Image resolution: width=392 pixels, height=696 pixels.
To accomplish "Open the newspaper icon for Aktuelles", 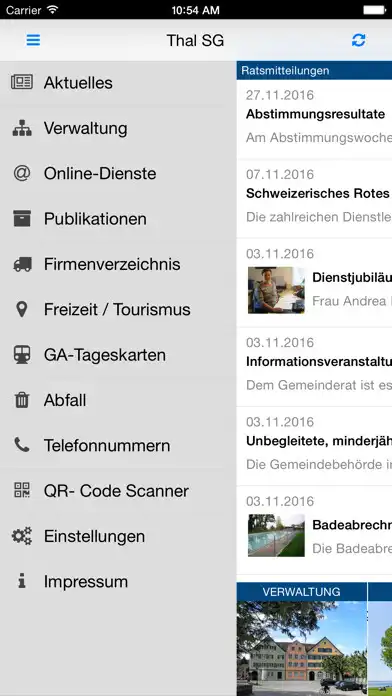I will 22,83.
